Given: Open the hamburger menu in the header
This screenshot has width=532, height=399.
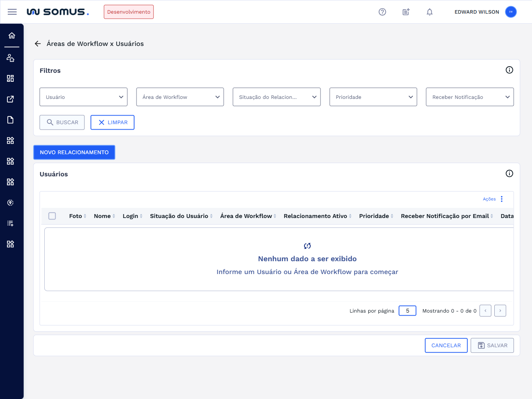Looking at the screenshot, I should point(12,12).
